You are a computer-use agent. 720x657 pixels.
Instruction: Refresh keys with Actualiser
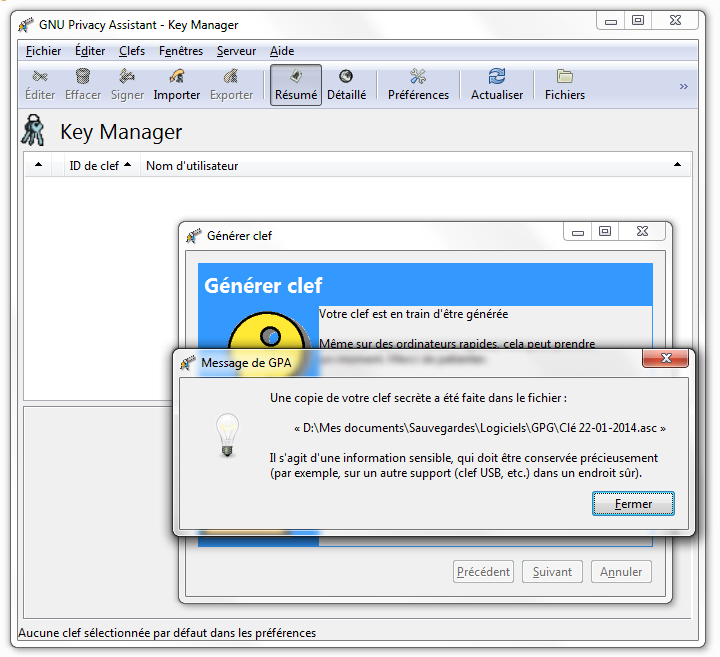coord(497,85)
